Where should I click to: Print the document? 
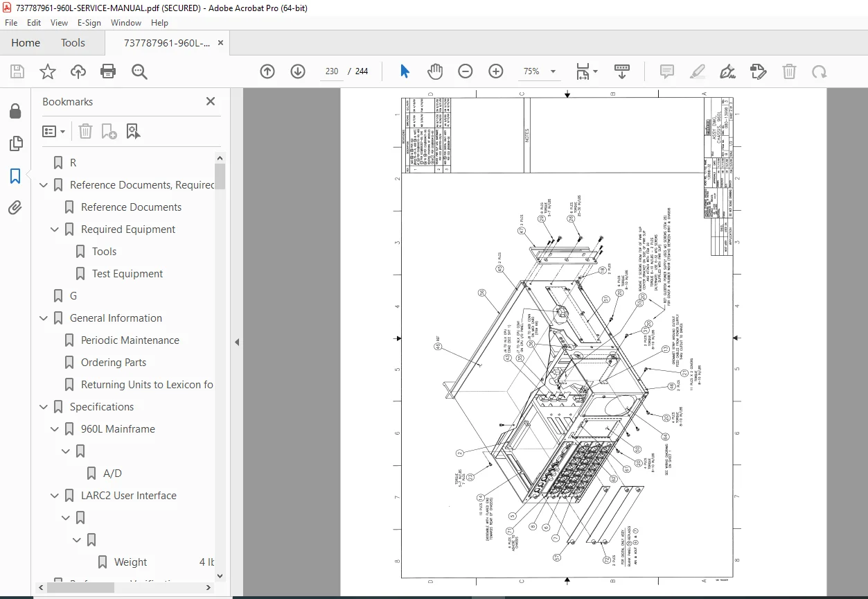[108, 71]
